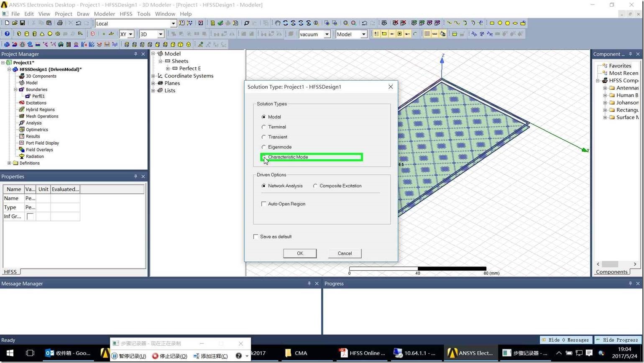Click the Undo arrow icon beside the delete X
The width and height of the screenshot is (644, 363).
78,23
